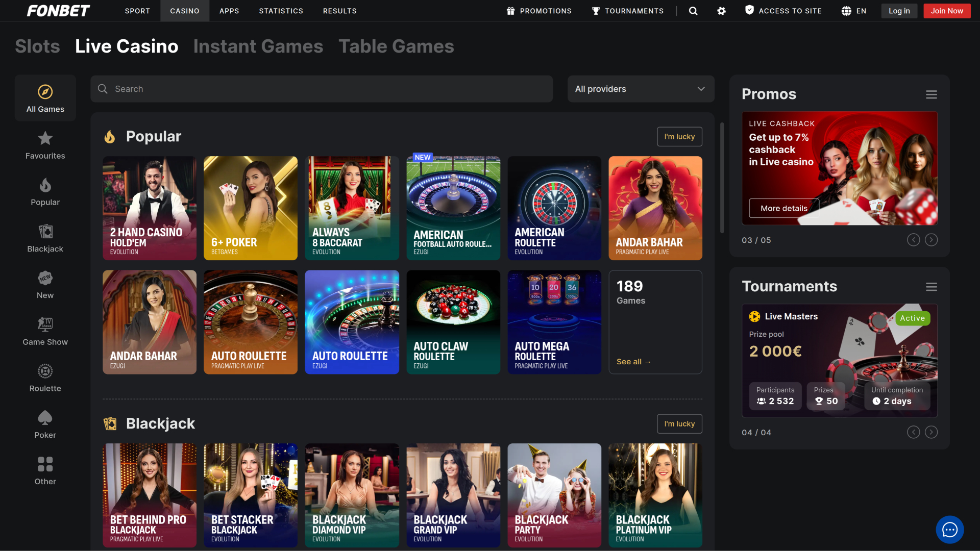980x551 pixels.
Task: Open More details on the Live Cashback promo
Action: coord(783,208)
